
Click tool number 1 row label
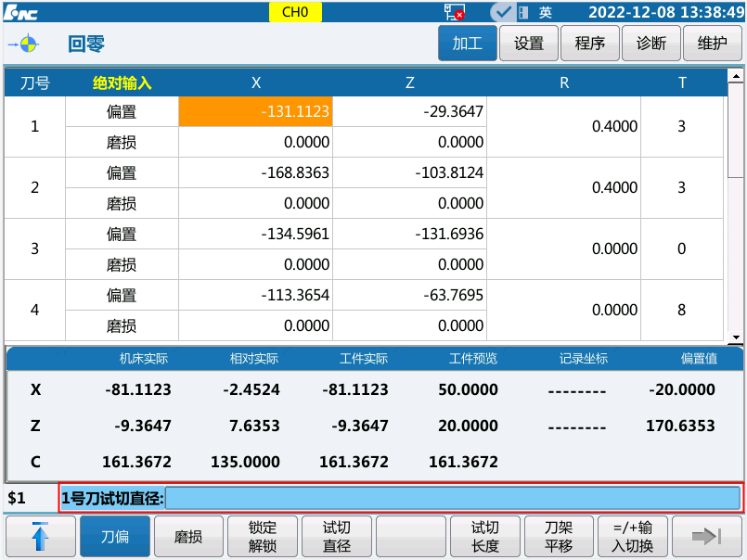tap(34, 127)
